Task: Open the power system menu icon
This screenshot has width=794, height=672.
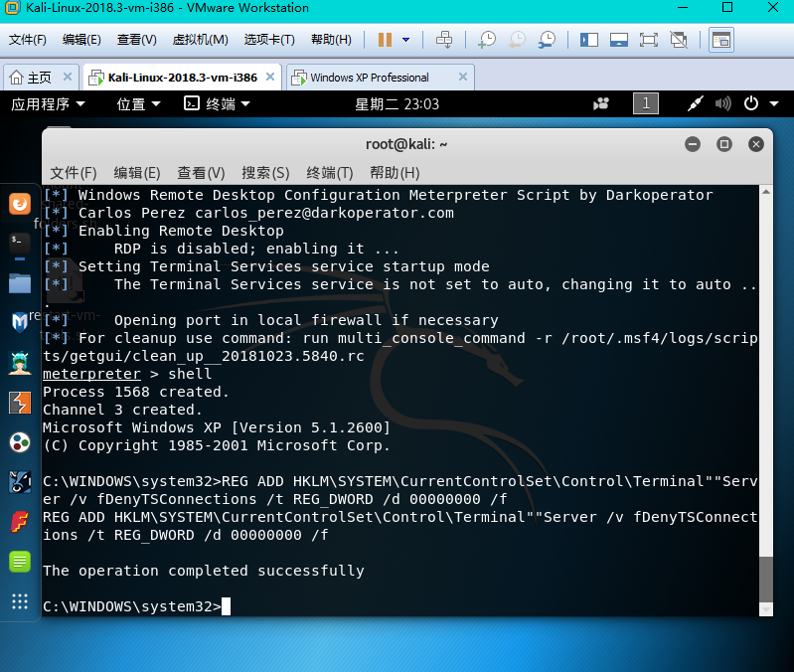Action: tap(751, 103)
